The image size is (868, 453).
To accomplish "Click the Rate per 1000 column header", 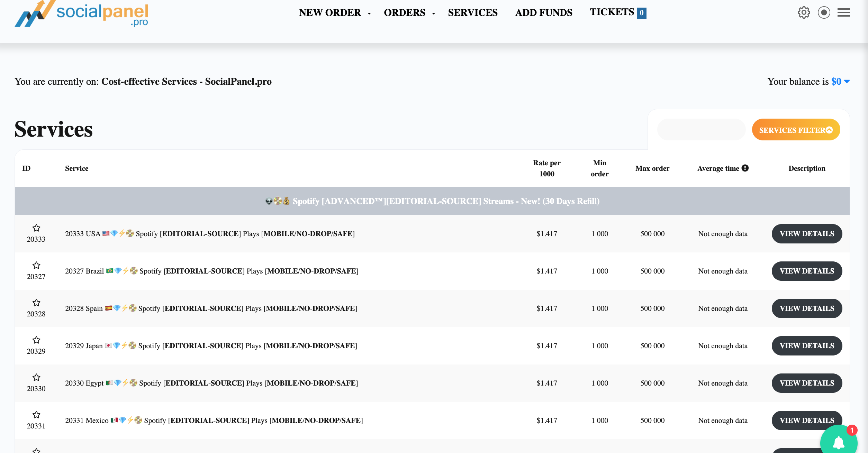I will 547,168.
